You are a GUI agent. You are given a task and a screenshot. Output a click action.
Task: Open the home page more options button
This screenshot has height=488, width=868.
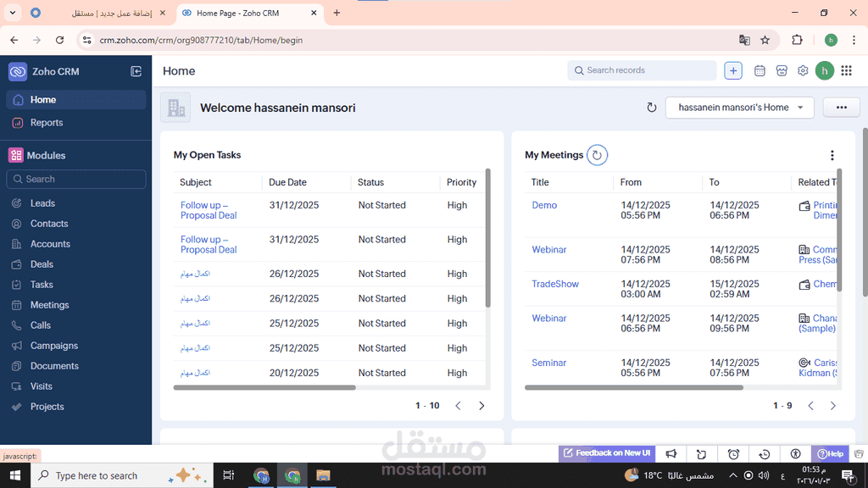841,108
